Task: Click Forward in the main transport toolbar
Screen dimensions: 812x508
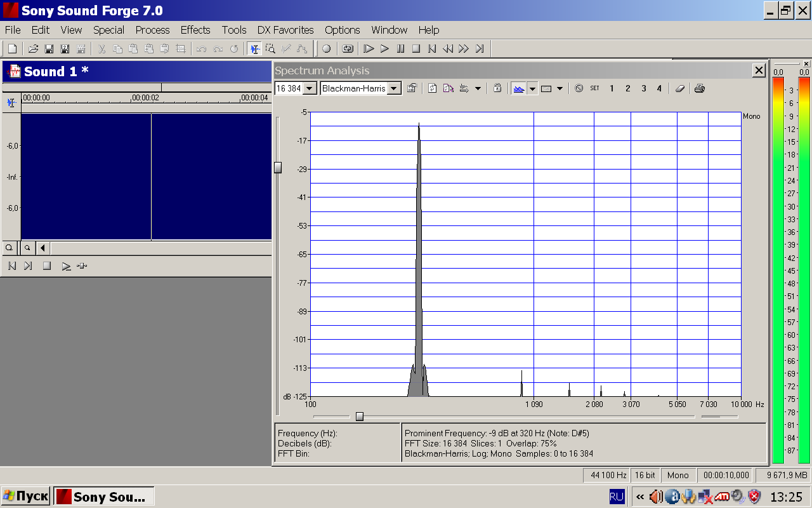Action: (x=464, y=49)
